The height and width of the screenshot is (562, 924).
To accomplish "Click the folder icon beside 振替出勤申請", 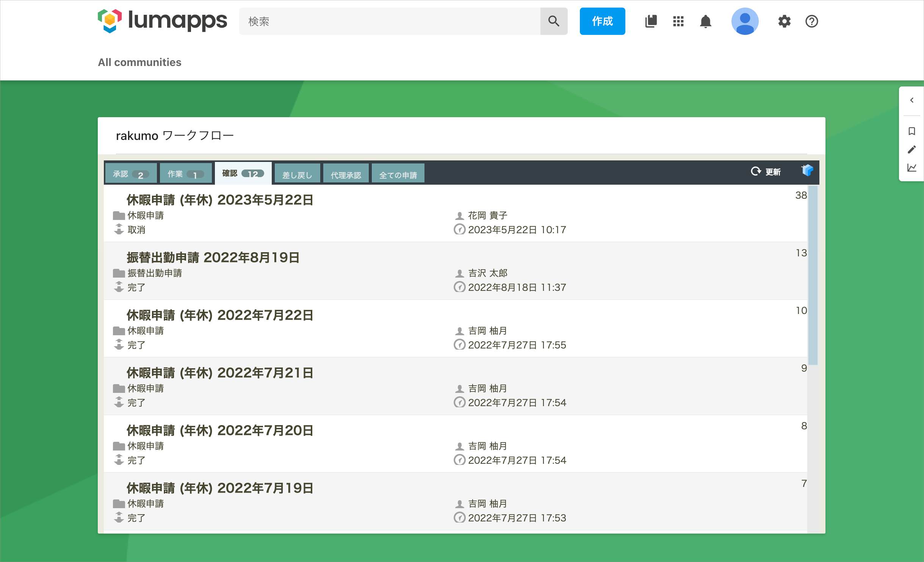I will click(119, 273).
